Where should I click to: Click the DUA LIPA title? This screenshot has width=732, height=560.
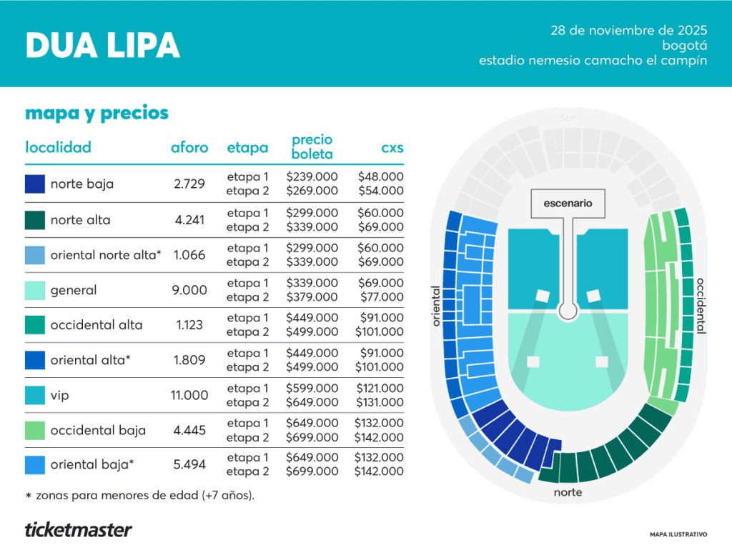point(102,46)
